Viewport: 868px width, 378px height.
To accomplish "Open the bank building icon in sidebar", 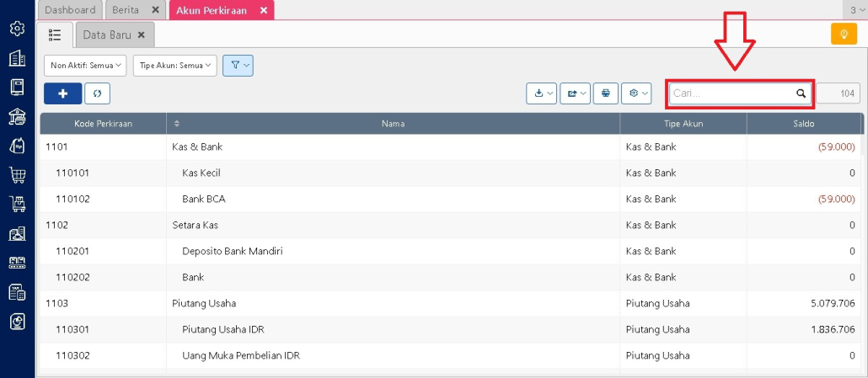I will 17,117.
